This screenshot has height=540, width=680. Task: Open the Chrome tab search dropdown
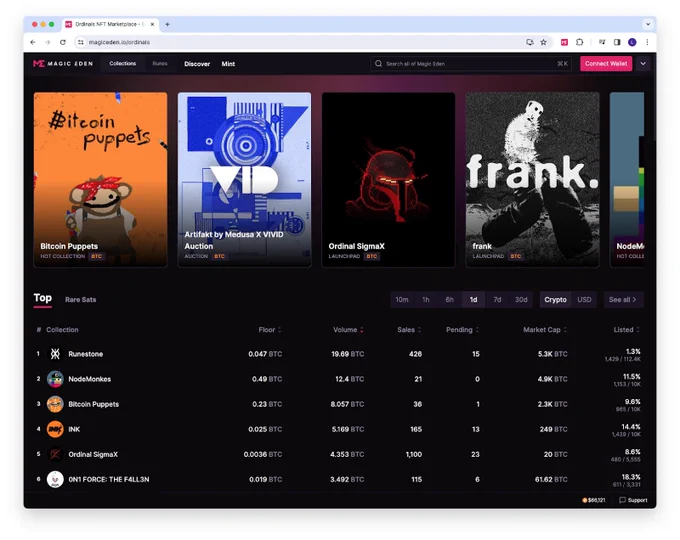coord(648,24)
